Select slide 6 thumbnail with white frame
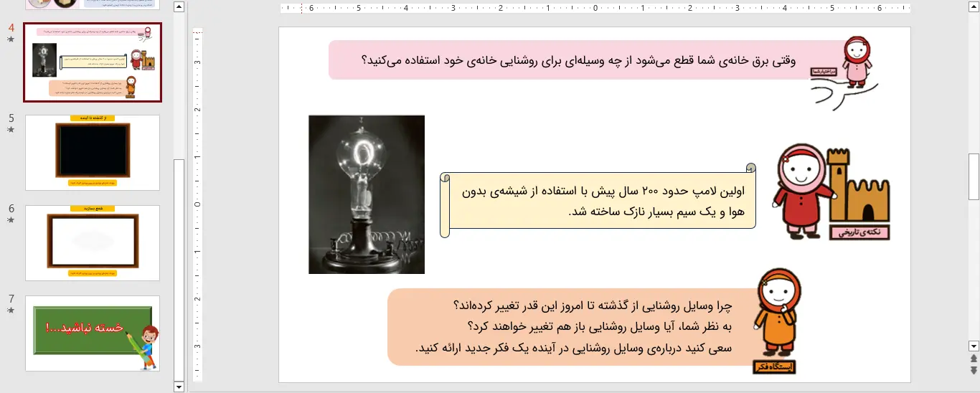The image size is (980, 393). (93, 243)
